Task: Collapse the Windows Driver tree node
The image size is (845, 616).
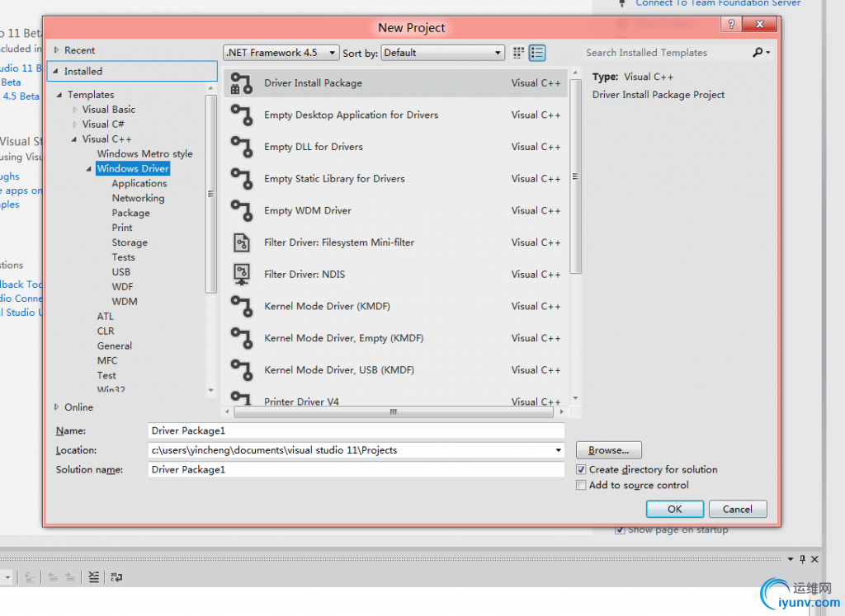Action: point(89,169)
